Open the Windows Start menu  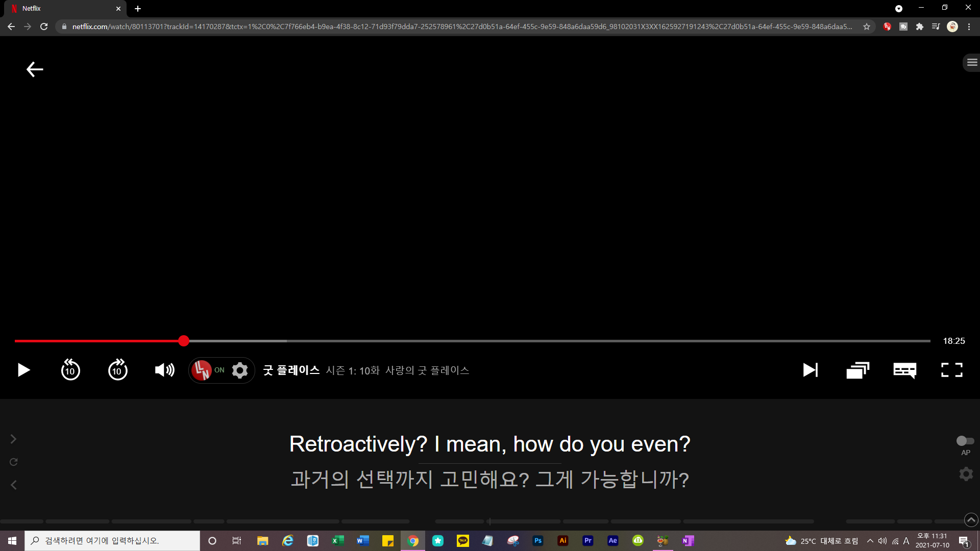(12, 540)
